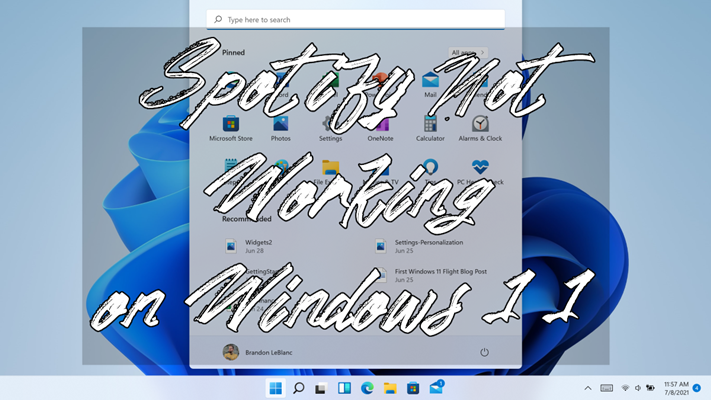Click the taskbar clock showing 11:57 AM
Viewport: 711px width, 400px height.
coord(676,388)
